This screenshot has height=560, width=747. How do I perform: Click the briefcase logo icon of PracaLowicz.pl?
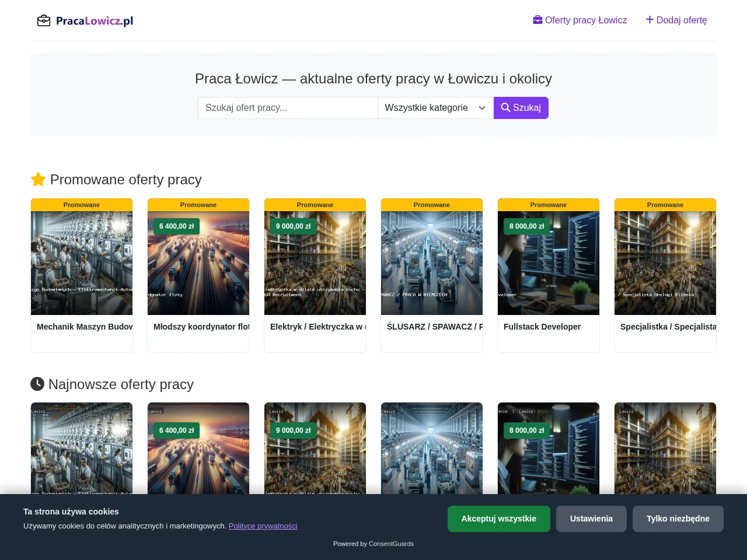tap(44, 21)
